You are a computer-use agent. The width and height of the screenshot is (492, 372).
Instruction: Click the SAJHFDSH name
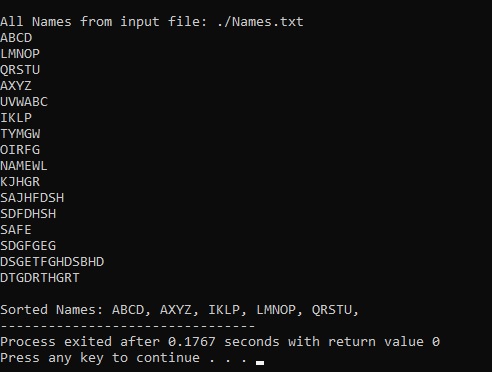(32, 198)
